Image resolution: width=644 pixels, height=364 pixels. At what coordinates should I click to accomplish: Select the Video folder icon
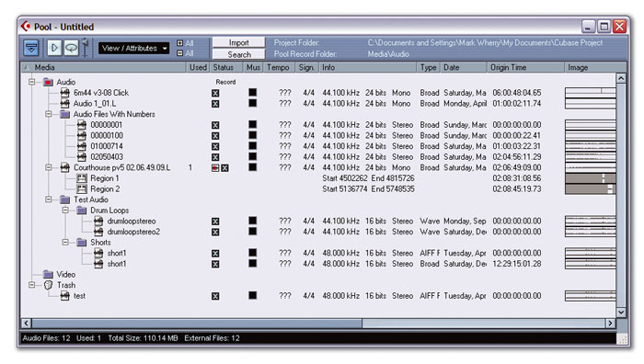[48, 274]
